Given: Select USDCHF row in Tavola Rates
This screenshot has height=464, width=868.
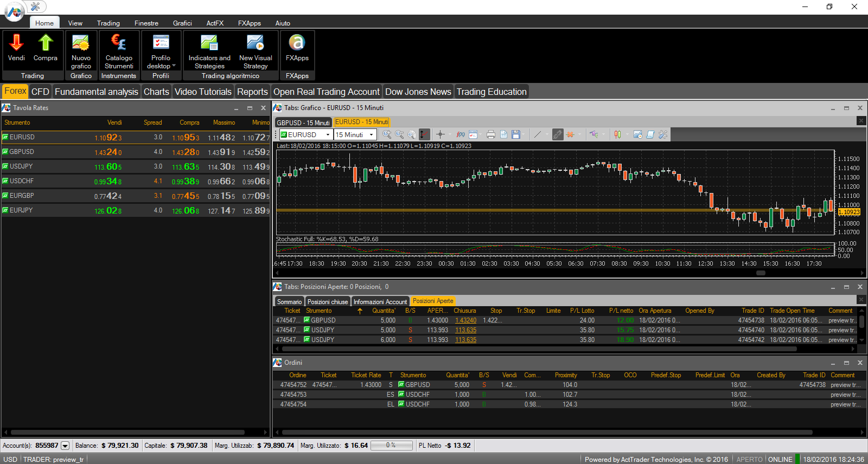Looking at the screenshot, I should pyautogui.click(x=136, y=181).
